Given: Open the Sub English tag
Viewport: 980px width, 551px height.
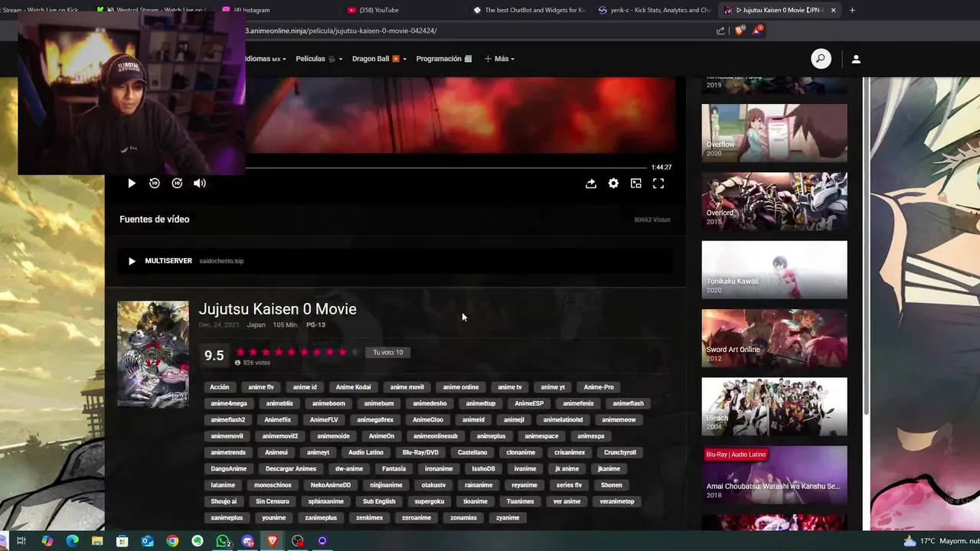Looking at the screenshot, I should 379,502.
